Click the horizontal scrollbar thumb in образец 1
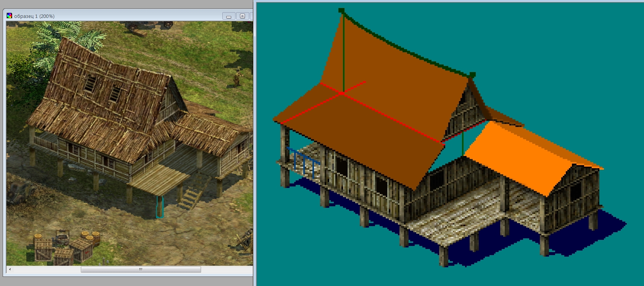Image resolution: width=644 pixels, height=286 pixels. 141,269
